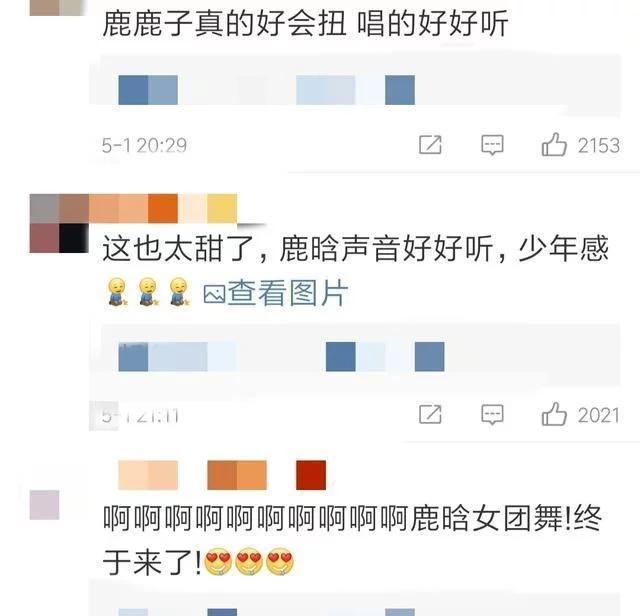Viewport: 640px width, 616px height.
Task: Expand the reply box below '于来了!' comment
Action: tap(355, 599)
